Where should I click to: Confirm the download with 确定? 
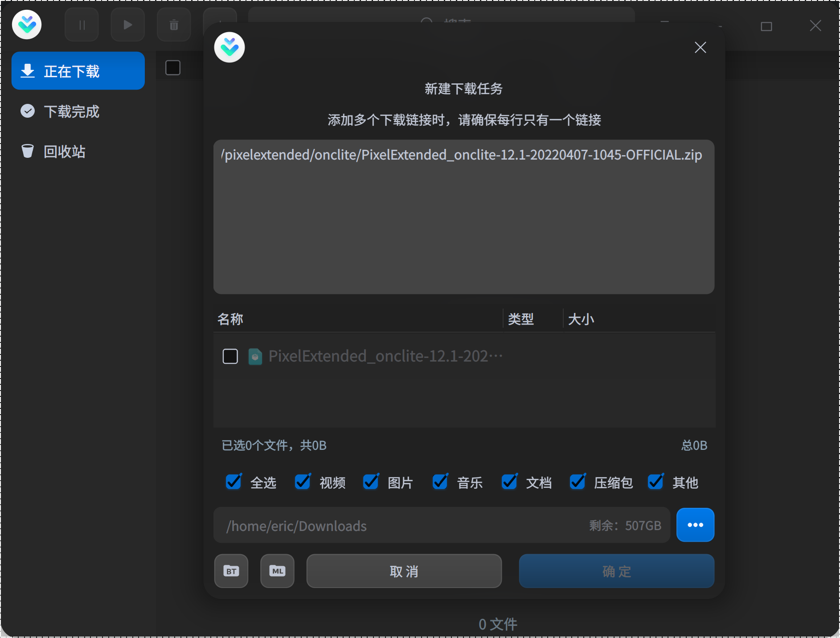pos(616,571)
